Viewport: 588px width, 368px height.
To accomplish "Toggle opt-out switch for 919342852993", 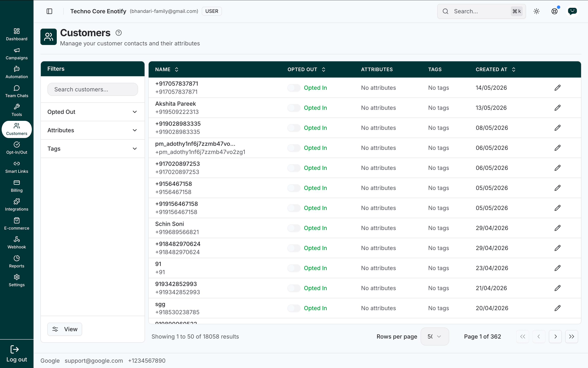I will pos(294,288).
